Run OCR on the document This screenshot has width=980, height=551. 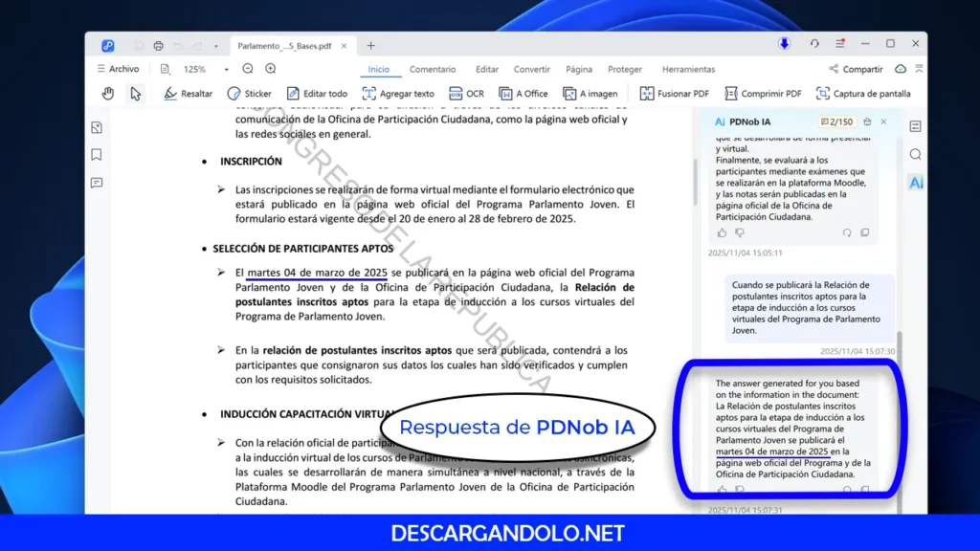pos(467,93)
